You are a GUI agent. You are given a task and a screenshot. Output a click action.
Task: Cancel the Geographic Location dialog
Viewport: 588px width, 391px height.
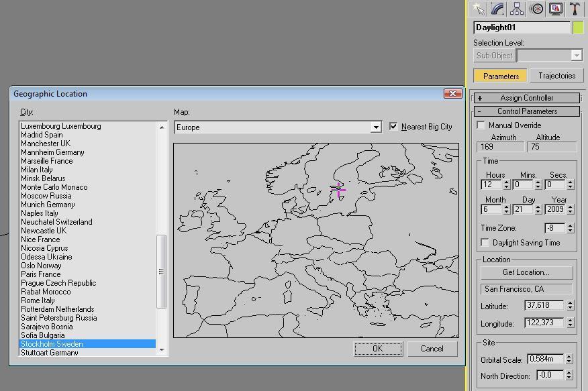(x=432, y=349)
